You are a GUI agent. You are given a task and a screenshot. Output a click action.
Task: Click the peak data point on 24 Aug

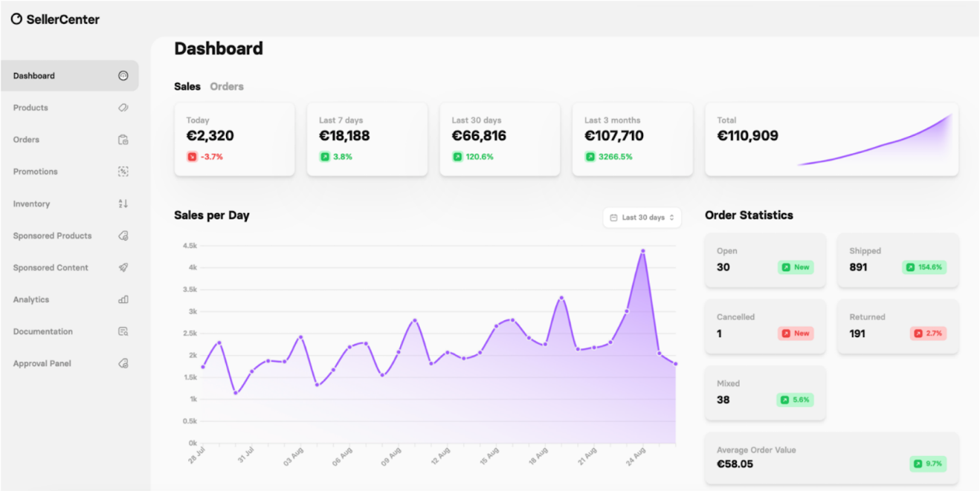click(642, 251)
